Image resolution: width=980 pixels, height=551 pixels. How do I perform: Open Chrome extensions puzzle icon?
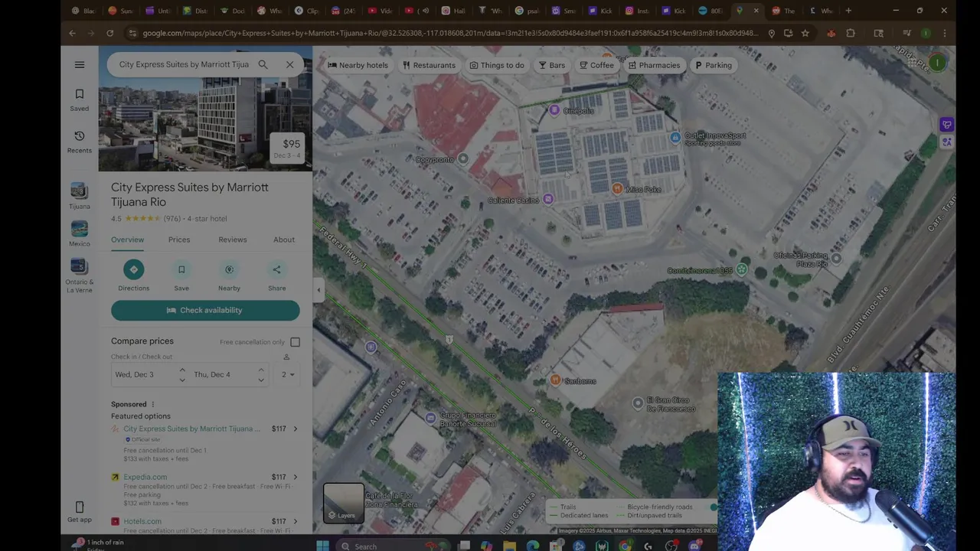(851, 33)
